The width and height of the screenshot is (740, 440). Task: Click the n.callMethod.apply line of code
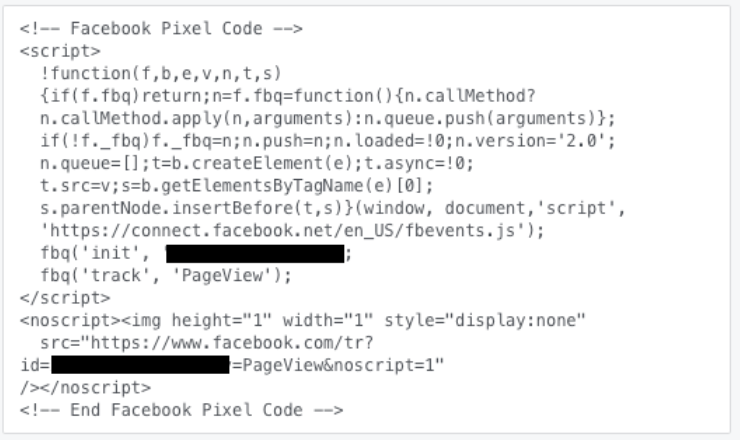pyautogui.click(x=328, y=118)
